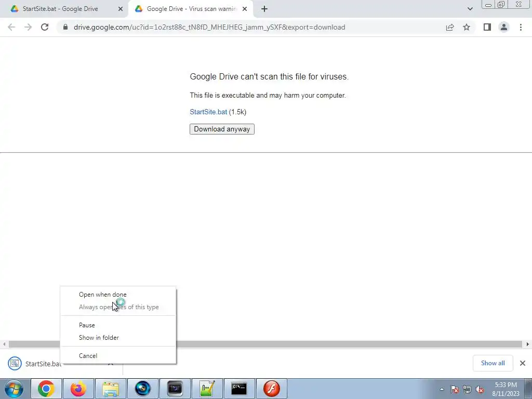This screenshot has width=532, height=399.
Task: Expand the tab search chevron
Action: pos(470,9)
